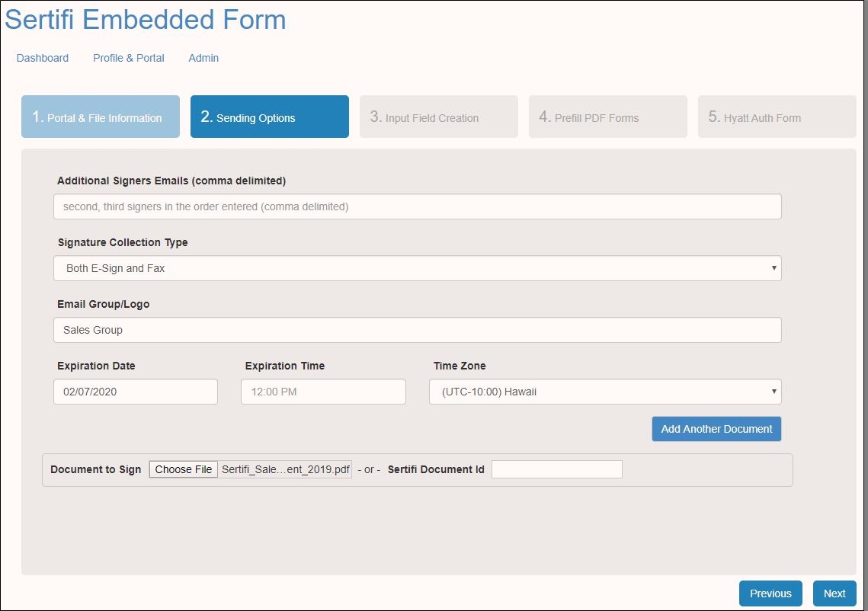868x611 pixels.
Task: Select step 1 Portal & File Information
Action: [x=100, y=117]
